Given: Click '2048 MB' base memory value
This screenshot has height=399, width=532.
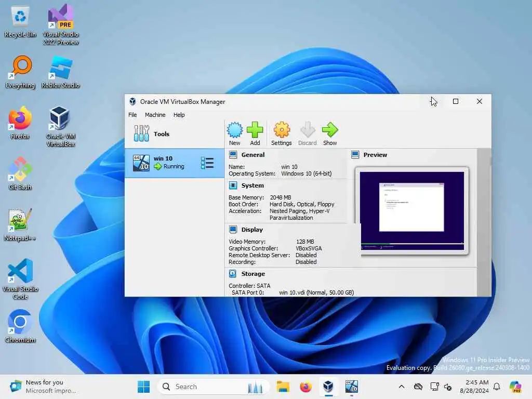Looking at the screenshot, I should click(x=280, y=197).
